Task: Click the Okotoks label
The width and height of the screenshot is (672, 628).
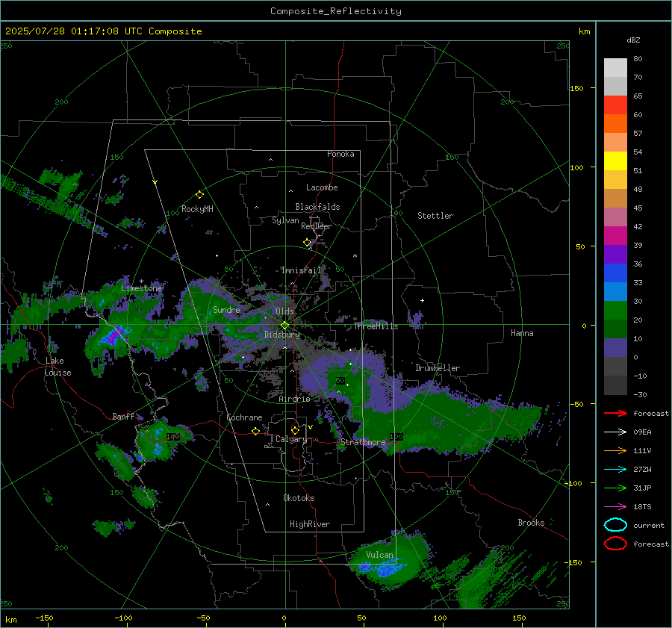Action: pos(299,499)
